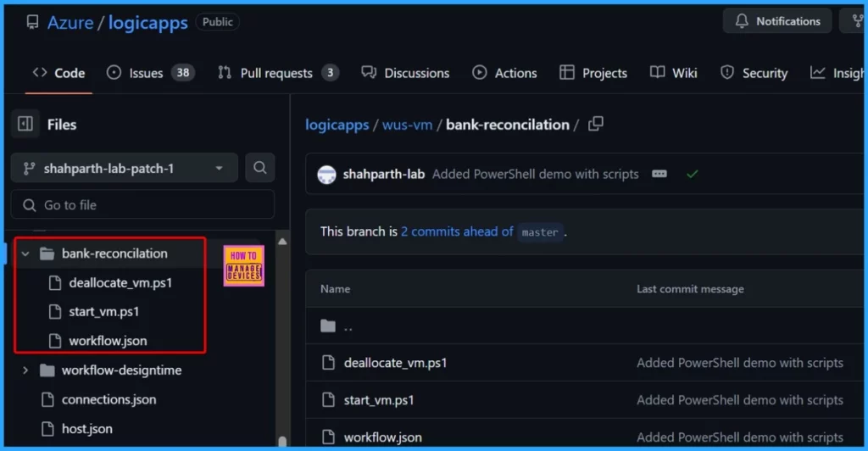Open the Projects tab
This screenshot has width=868, height=451.
tap(593, 73)
